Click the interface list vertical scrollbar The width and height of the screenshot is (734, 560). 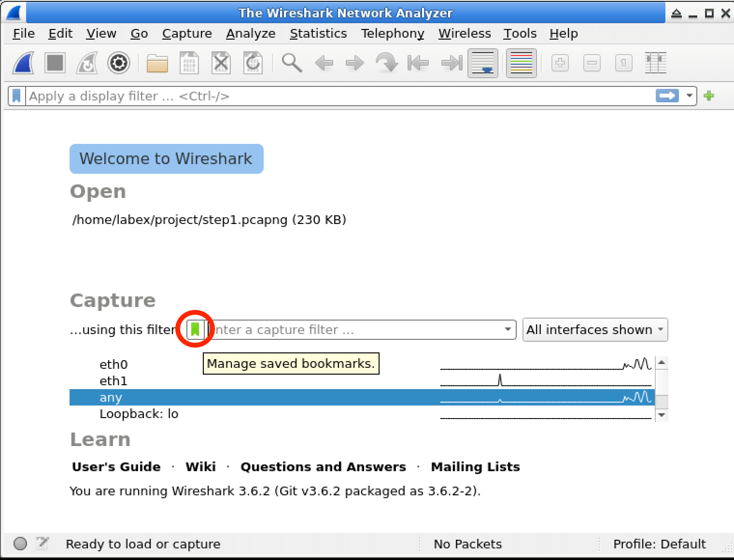click(662, 389)
